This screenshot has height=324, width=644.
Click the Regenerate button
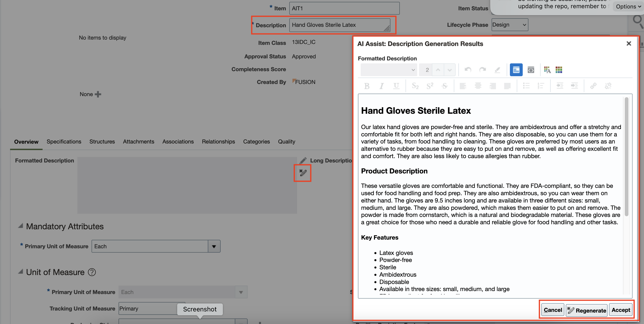pos(587,310)
